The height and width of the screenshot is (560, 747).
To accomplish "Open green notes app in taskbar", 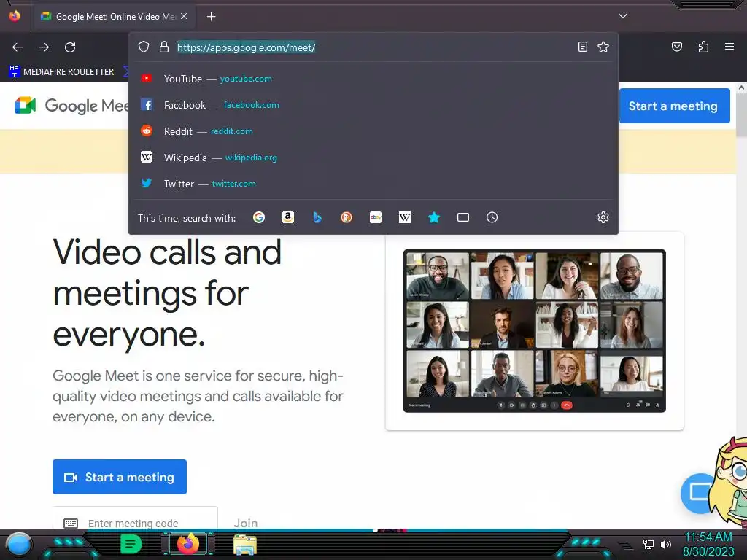I will tap(131, 544).
